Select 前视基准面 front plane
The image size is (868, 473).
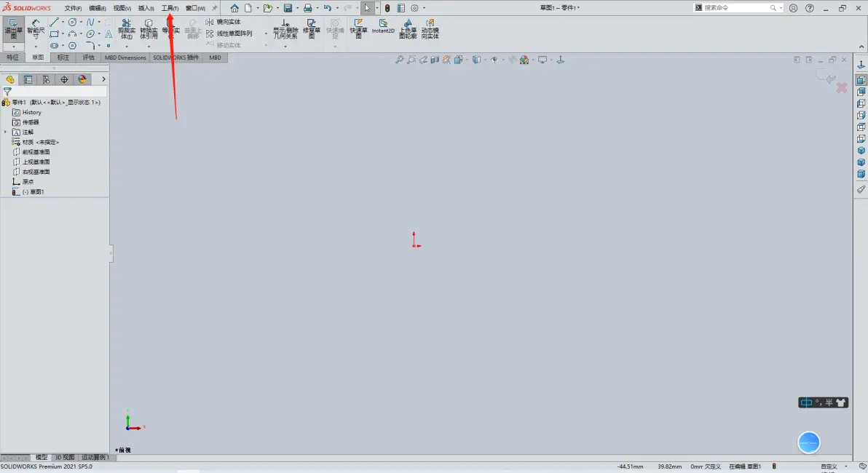tap(36, 151)
